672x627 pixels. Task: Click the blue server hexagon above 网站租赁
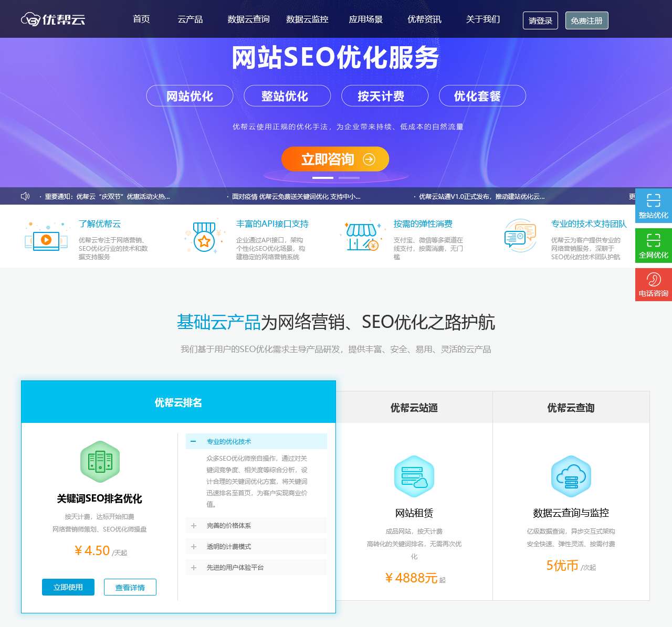414,475
